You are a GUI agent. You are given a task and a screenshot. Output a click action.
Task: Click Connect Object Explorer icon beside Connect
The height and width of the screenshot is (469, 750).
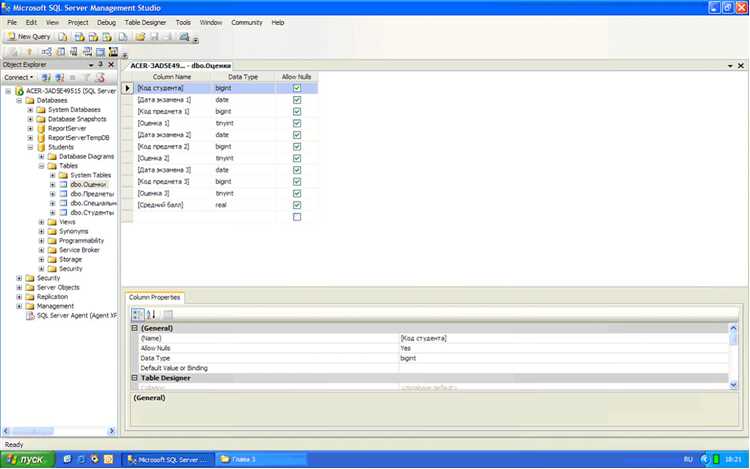tap(46, 77)
